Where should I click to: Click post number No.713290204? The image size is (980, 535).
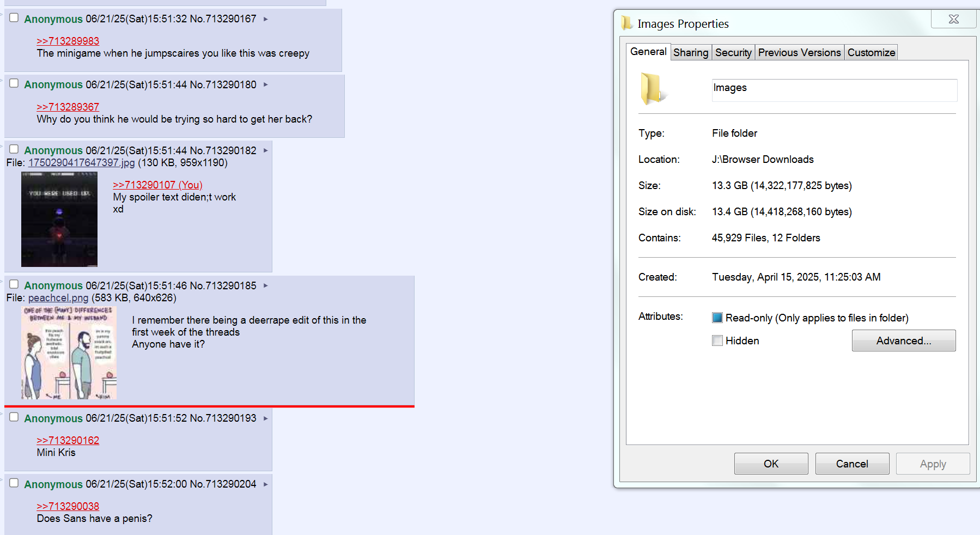[223, 484]
